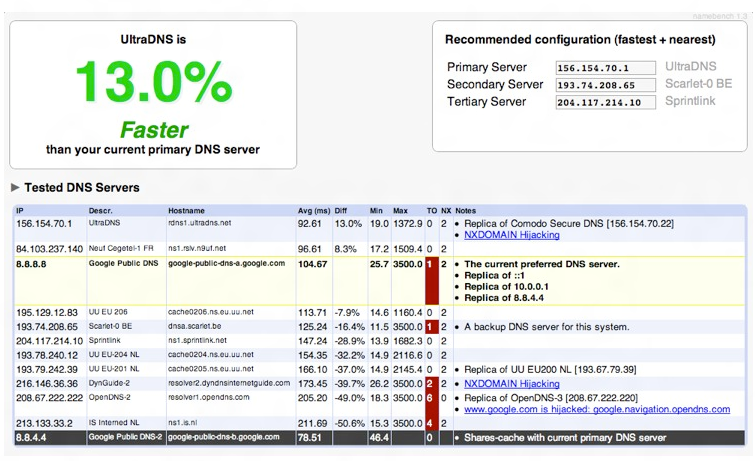Click hostname google-public-dns-b.google.com
This screenshot has height=461, width=755.
pos(223,437)
